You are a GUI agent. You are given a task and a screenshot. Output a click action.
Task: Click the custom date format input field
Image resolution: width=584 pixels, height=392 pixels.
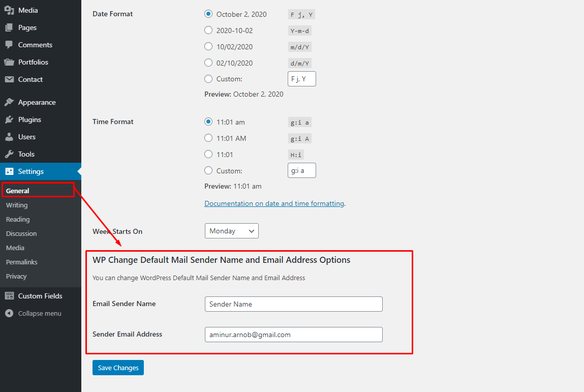click(x=302, y=79)
